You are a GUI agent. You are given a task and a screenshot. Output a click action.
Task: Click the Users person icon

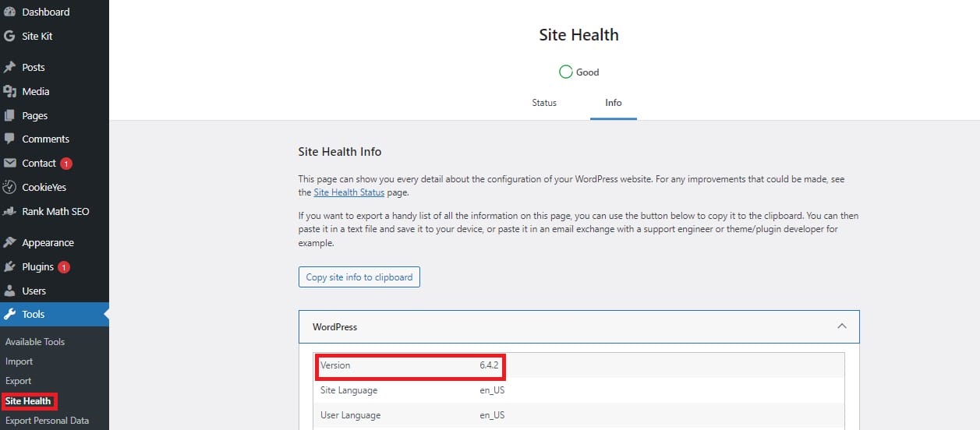point(9,291)
